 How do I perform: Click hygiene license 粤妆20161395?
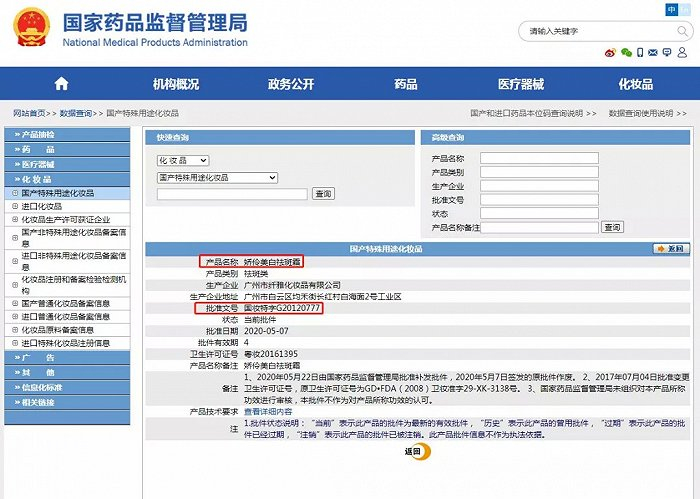pyautogui.click(x=271, y=354)
